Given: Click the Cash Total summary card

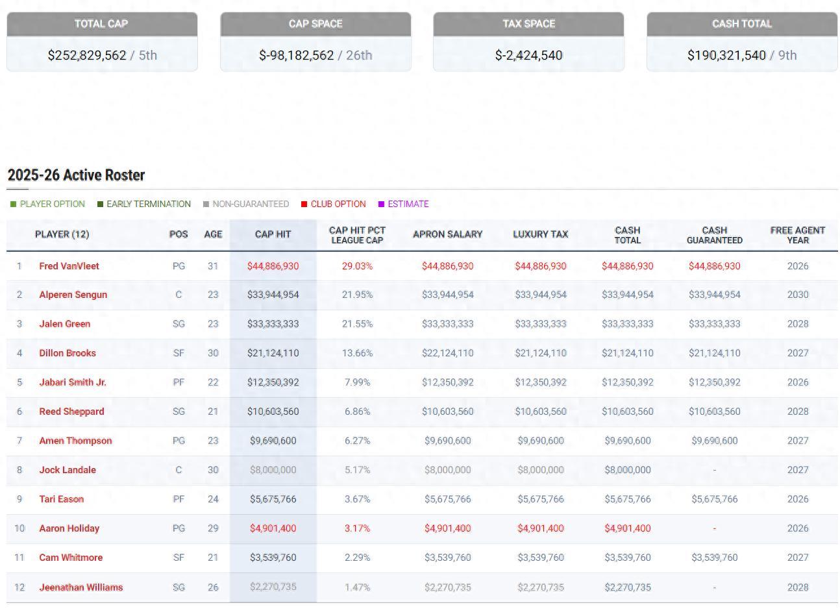Looking at the screenshot, I should pos(741,42).
